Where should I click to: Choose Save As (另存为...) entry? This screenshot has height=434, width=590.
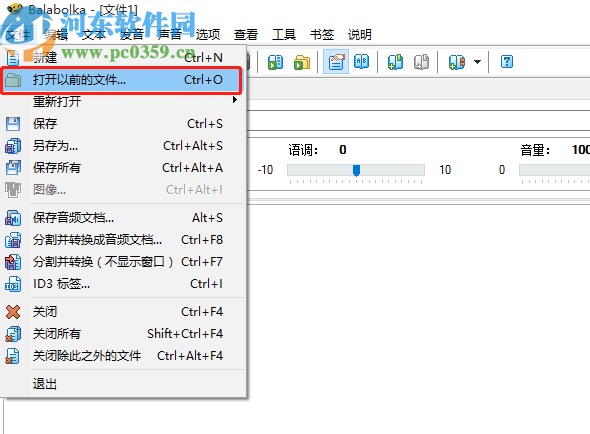point(123,146)
